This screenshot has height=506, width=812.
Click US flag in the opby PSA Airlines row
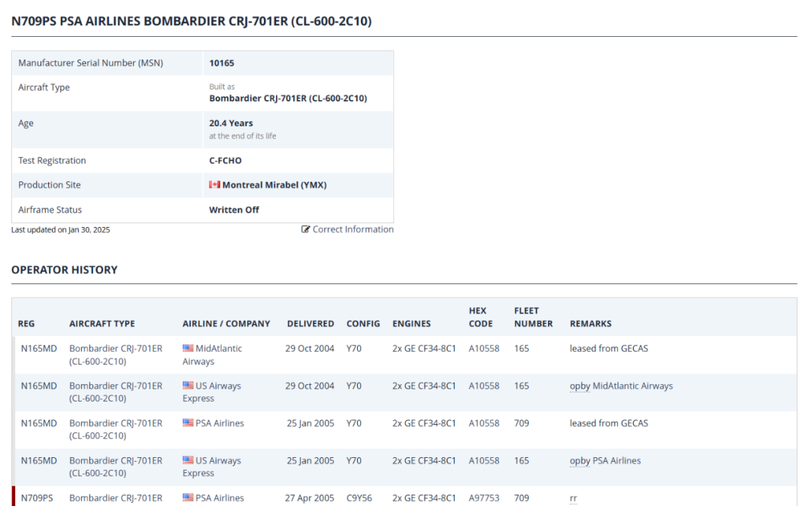188,460
